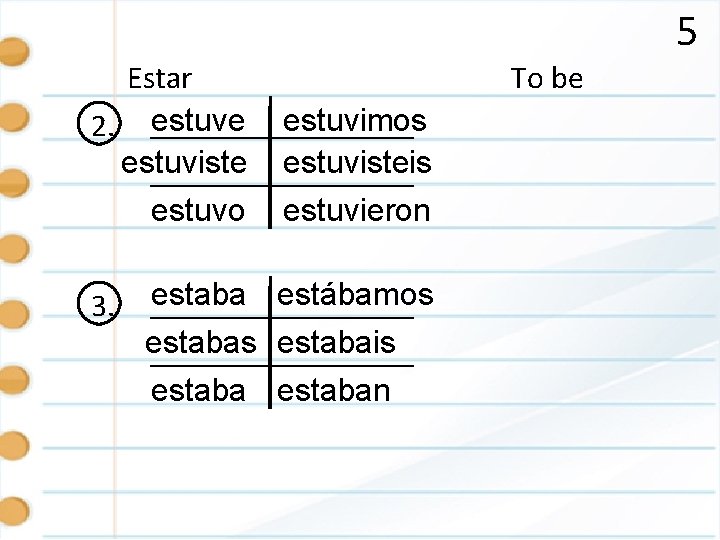The width and height of the screenshot is (720, 540).
Task: Select the word estuvimos
Action: click(355, 121)
